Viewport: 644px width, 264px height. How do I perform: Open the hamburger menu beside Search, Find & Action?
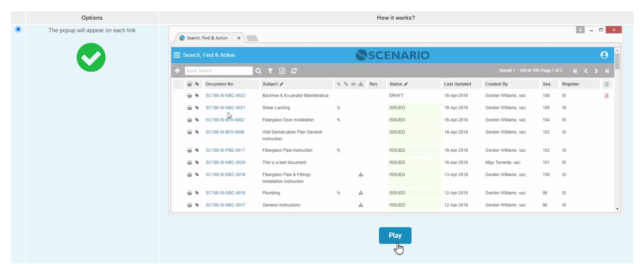(x=177, y=55)
